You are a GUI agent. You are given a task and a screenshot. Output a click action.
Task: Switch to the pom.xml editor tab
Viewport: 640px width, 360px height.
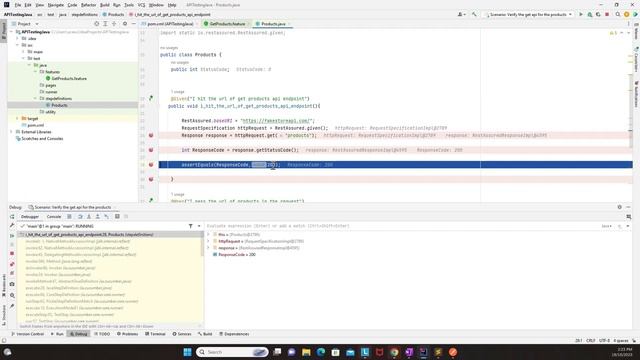169,24
